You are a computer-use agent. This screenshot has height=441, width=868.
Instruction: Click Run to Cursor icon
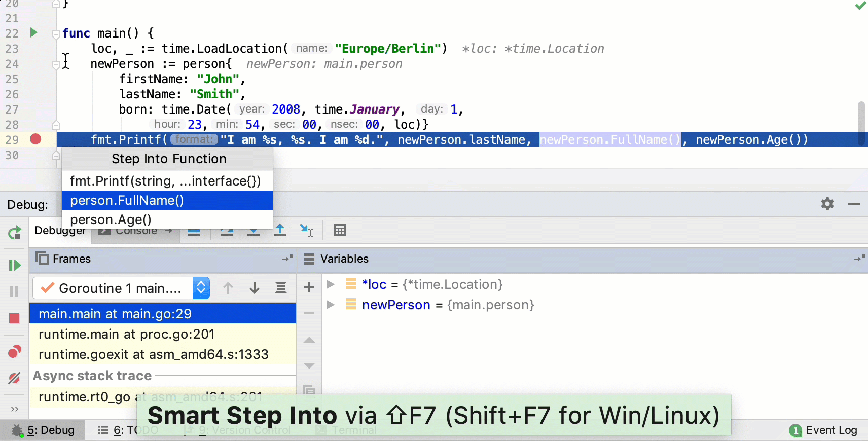[307, 231]
